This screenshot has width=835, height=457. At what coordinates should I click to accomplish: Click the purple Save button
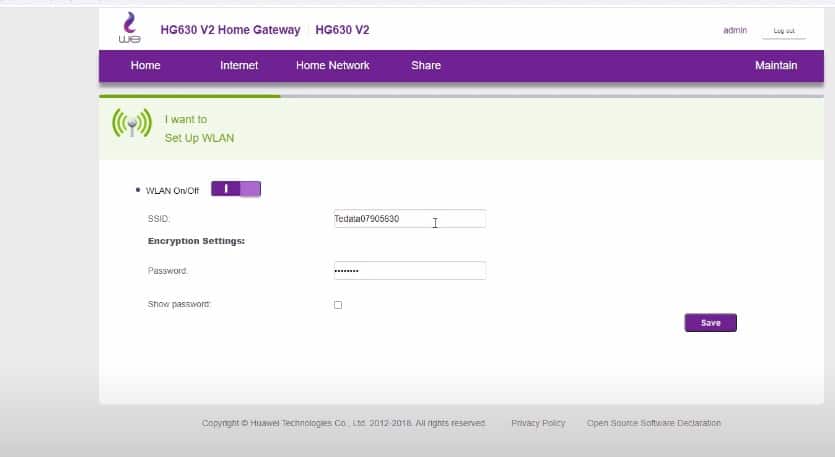pos(710,323)
